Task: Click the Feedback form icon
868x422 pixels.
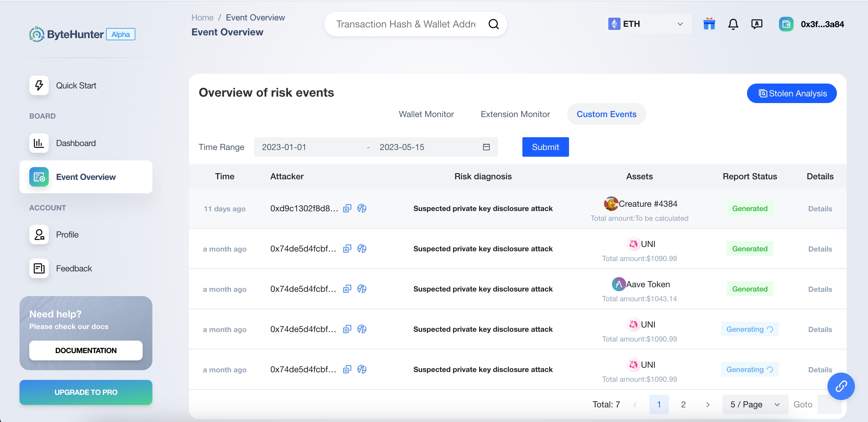Action: pos(39,268)
